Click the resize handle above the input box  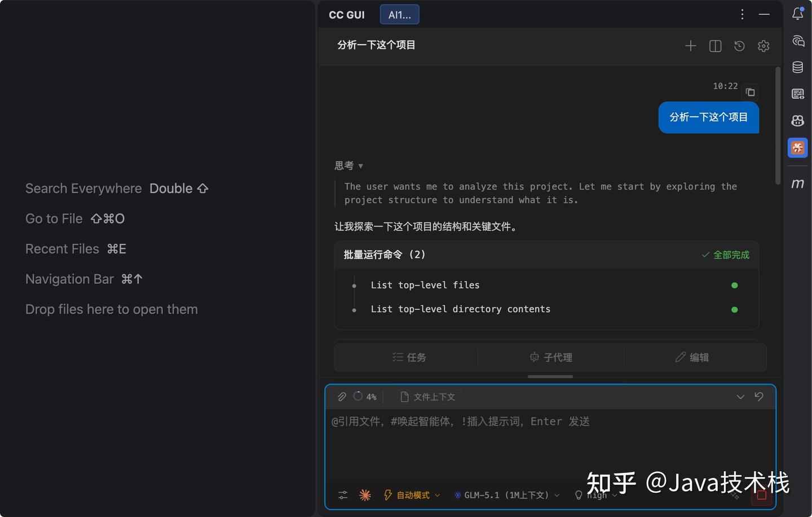click(x=550, y=376)
